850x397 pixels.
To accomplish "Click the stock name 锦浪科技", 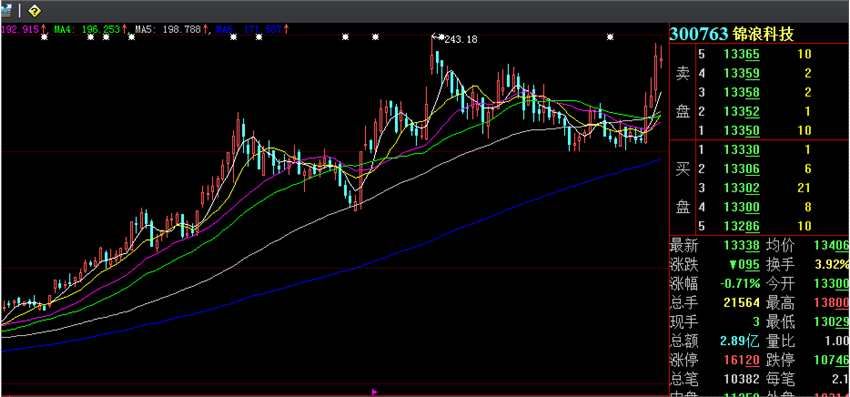I will click(763, 34).
